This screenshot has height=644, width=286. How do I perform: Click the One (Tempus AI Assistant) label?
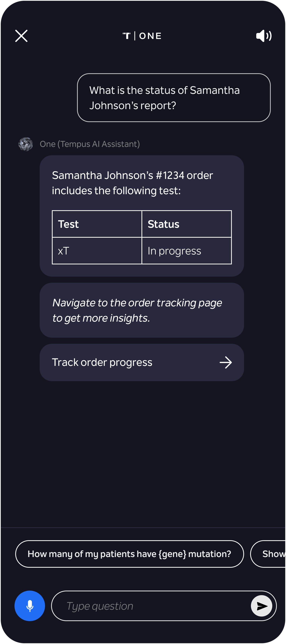[x=90, y=144]
